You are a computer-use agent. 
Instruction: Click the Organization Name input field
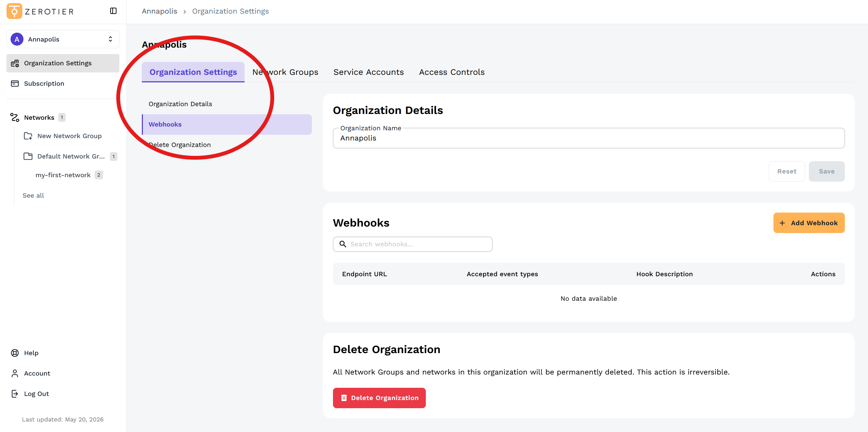[589, 138]
